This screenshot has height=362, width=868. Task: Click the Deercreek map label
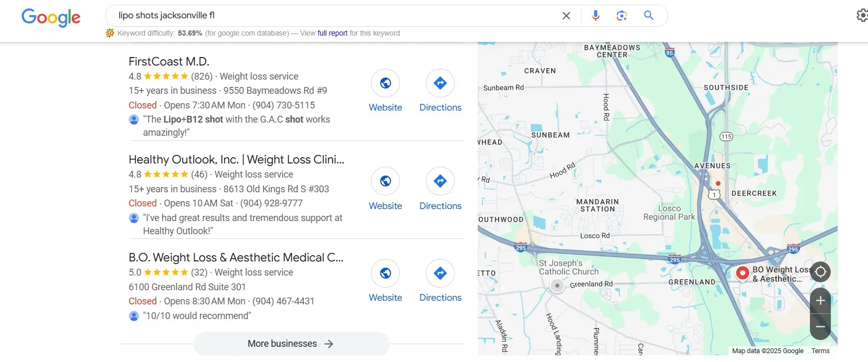tap(754, 193)
